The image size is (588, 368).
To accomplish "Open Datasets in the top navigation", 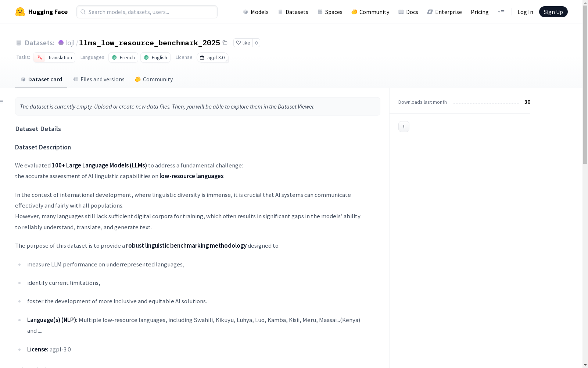I will click(293, 12).
